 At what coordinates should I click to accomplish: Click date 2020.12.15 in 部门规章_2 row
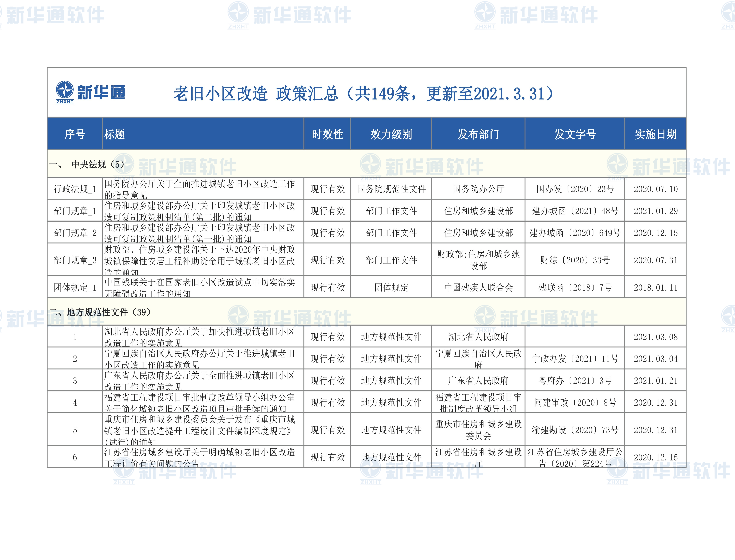656,233
